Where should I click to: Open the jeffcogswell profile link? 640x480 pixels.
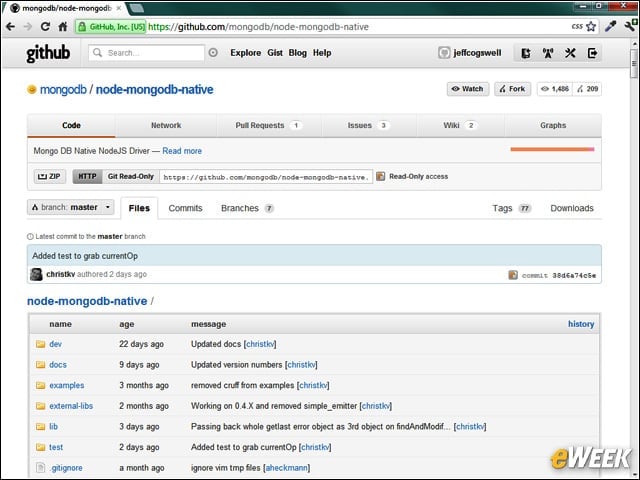click(477, 53)
